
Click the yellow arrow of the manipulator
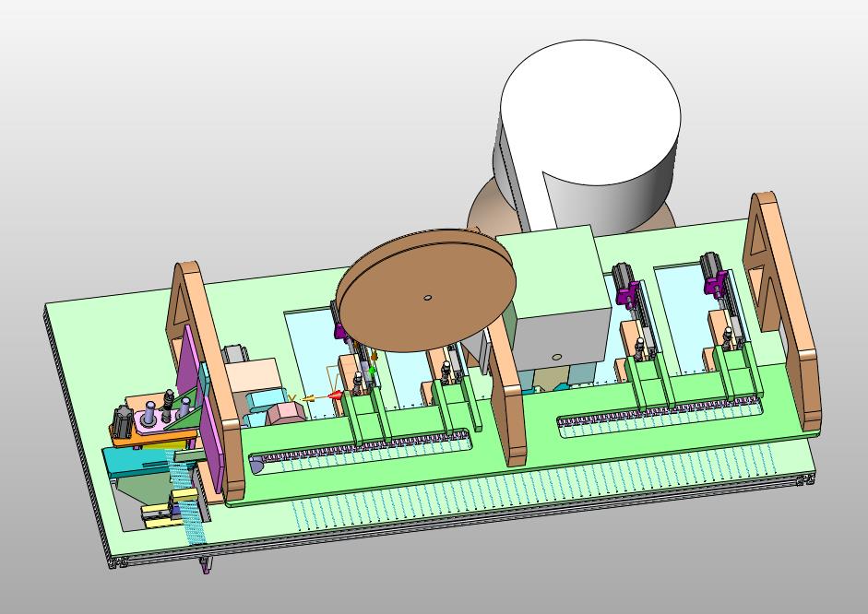[308, 397]
